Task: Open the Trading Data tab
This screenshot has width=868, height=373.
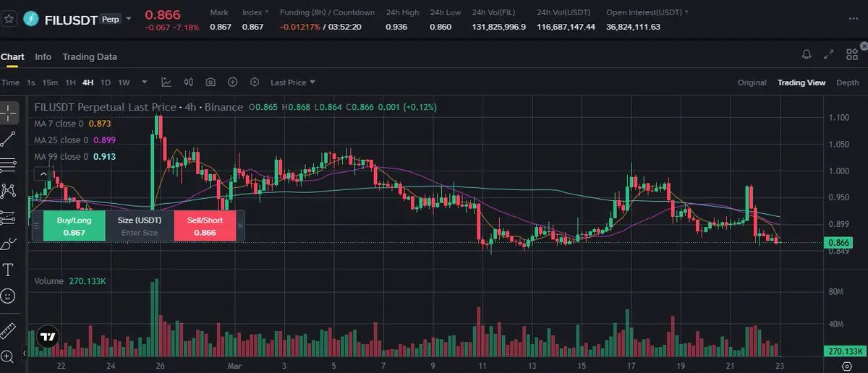Action: click(x=90, y=56)
